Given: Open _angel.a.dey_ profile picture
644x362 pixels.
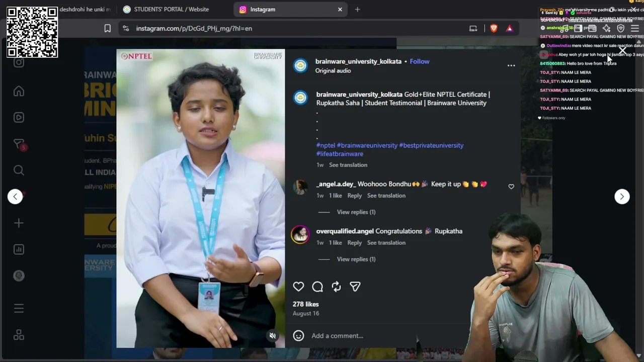Looking at the screenshot, I should click(300, 187).
